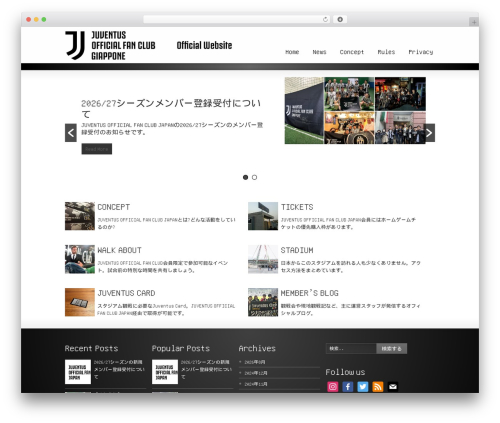Open first Recent Posts thumbnail
Viewport: 500px width, 423px height.
pos(78,372)
